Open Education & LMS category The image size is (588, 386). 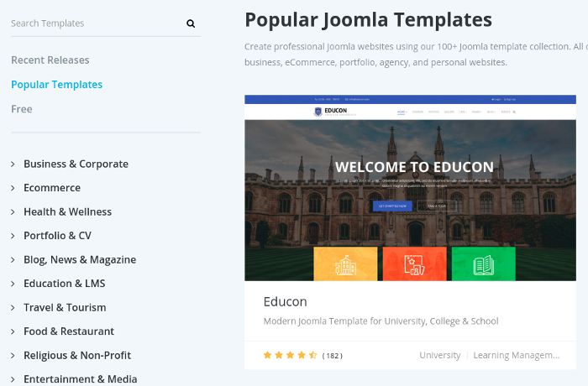pyautogui.click(x=65, y=284)
